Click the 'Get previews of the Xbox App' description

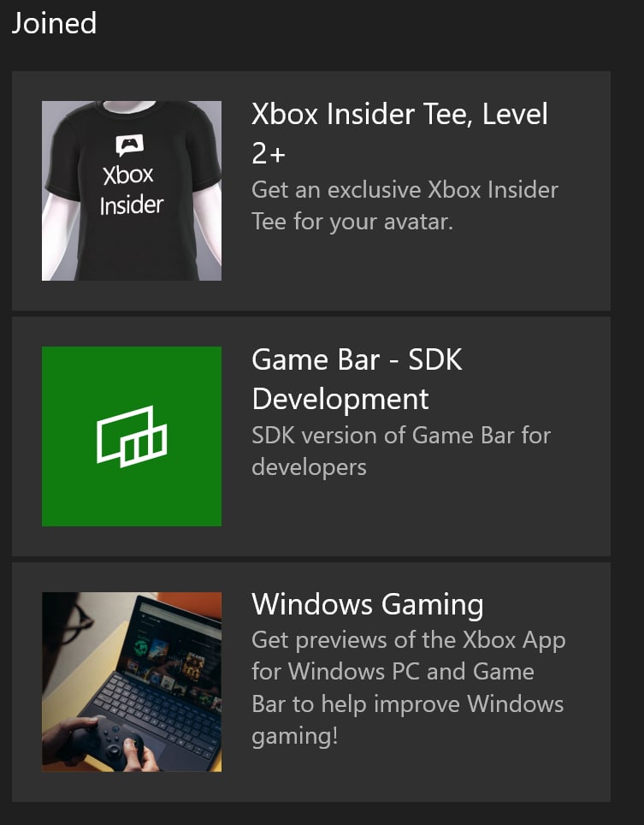pyautogui.click(x=409, y=688)
